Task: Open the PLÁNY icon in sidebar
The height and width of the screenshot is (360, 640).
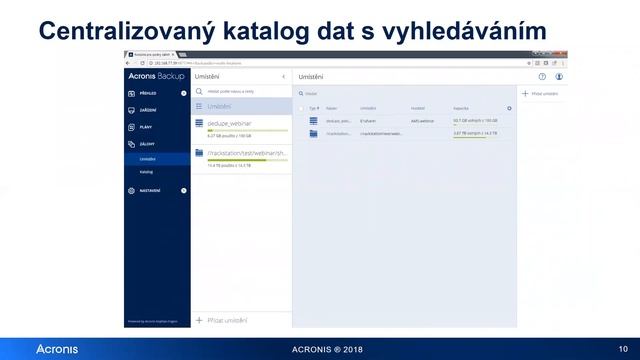Action: coord(131,127)
